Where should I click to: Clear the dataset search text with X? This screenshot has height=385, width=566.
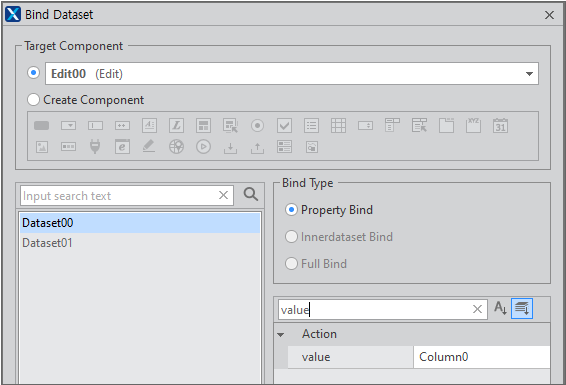tap(223, 195)
